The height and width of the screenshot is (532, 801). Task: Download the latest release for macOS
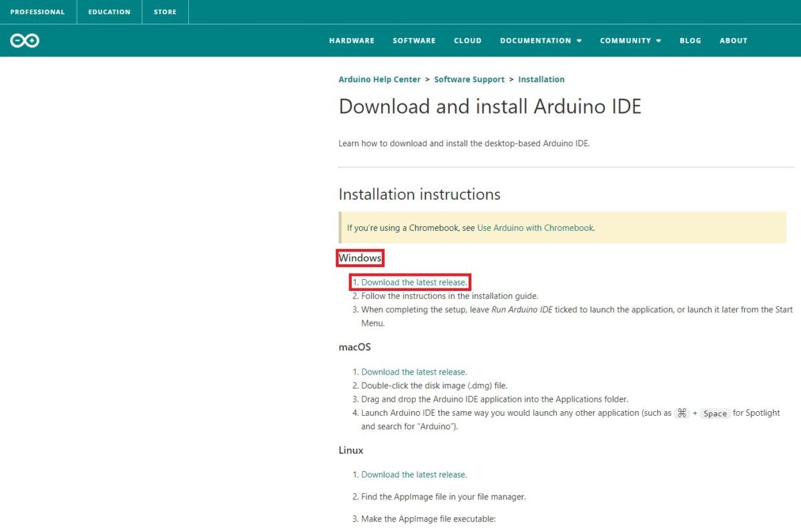click(x=413, y=372)
